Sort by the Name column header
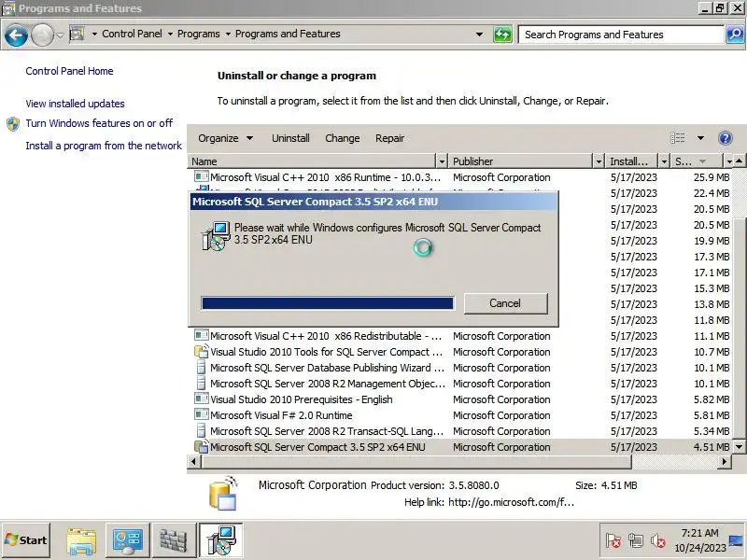 312,161
